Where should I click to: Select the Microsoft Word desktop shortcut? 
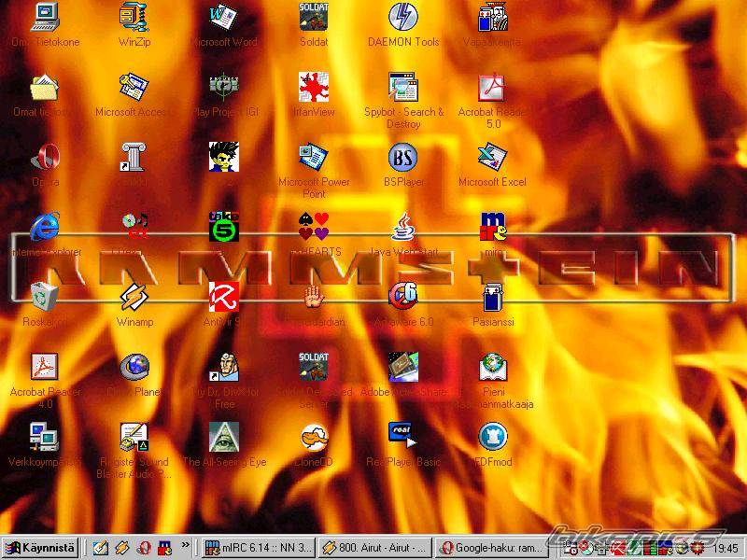(224, 17)
